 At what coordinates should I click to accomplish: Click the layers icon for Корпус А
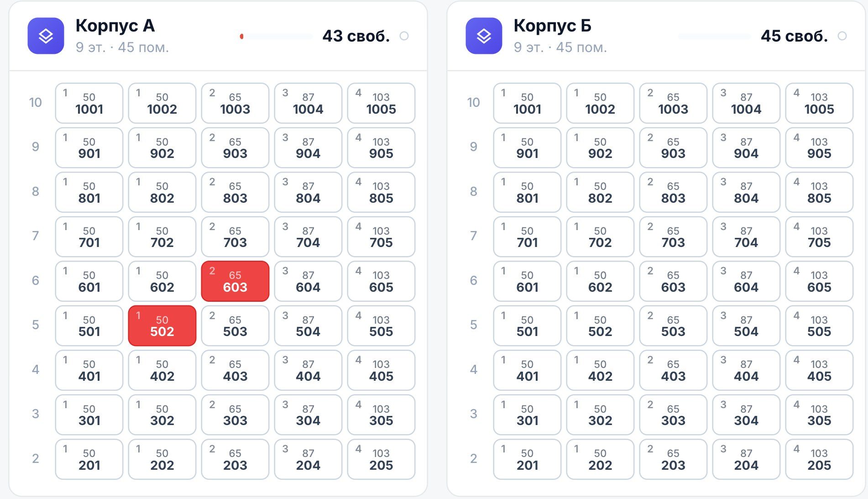coord(46,36)
